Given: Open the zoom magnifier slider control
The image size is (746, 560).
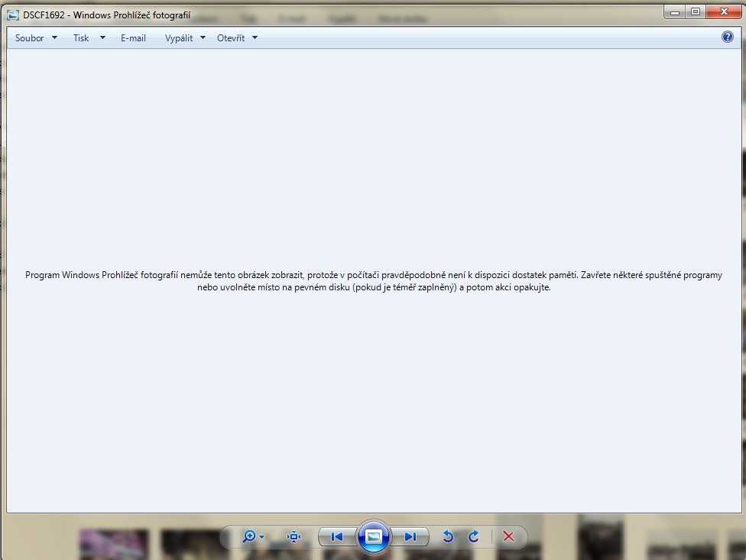Looking at the screenshot, I should [253, 537].
